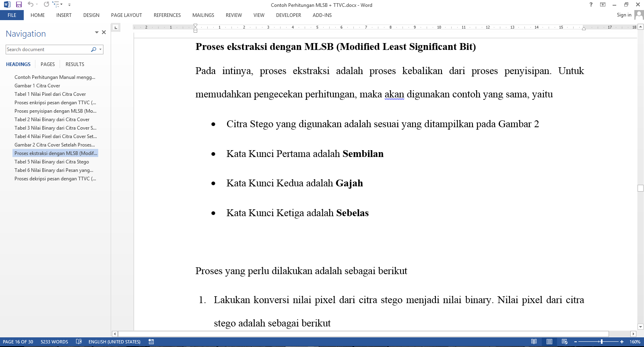Switch to Web Layout view
This screenshot has height=347, width=644.
(565, 342)
